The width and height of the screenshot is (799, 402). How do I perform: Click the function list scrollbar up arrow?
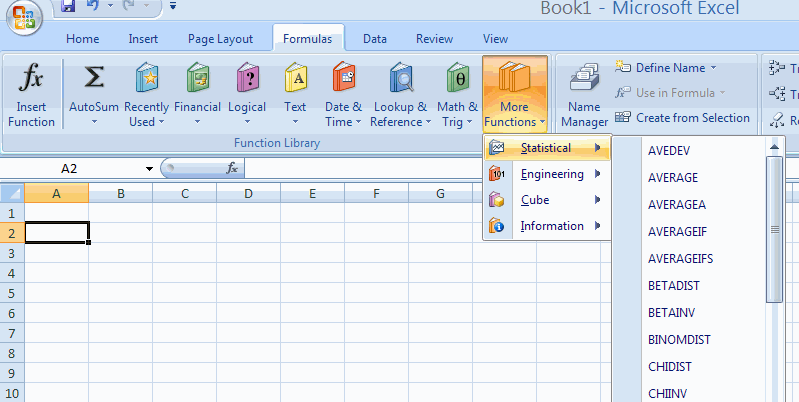click(x=774, y=146)
